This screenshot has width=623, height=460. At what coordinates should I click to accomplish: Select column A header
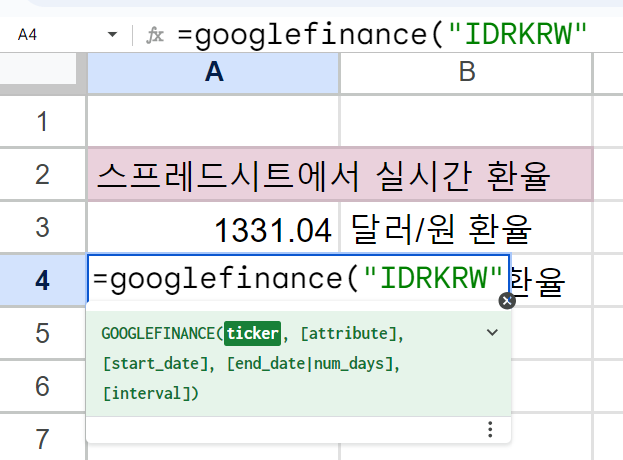(x=213, y=73)
